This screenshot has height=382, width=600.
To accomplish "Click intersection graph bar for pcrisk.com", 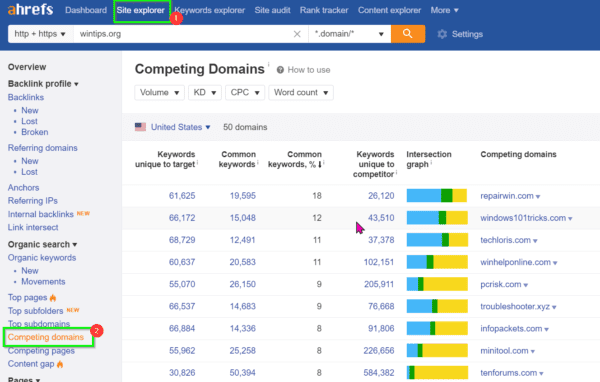I will (x=437, y=284).
